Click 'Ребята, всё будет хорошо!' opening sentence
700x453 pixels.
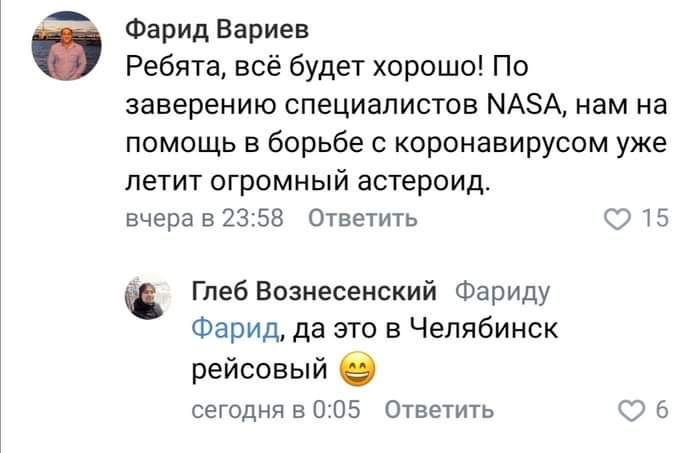click(318, 67)
